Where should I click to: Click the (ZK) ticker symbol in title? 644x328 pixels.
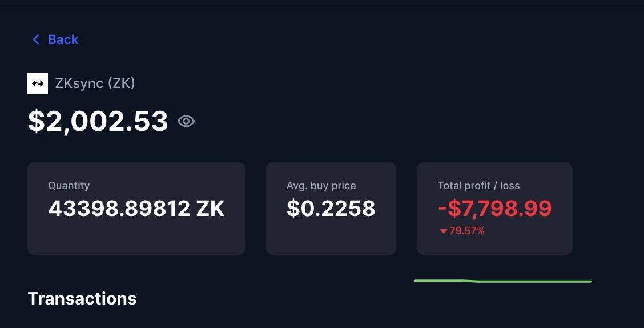point(122,83)
